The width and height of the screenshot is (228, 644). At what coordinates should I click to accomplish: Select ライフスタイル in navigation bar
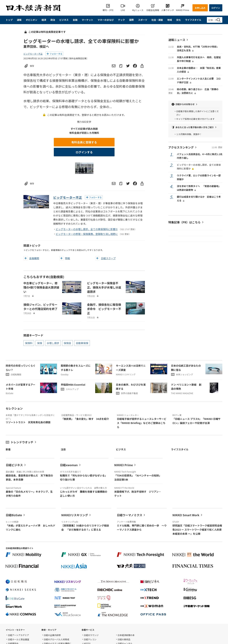coord(193,20)
